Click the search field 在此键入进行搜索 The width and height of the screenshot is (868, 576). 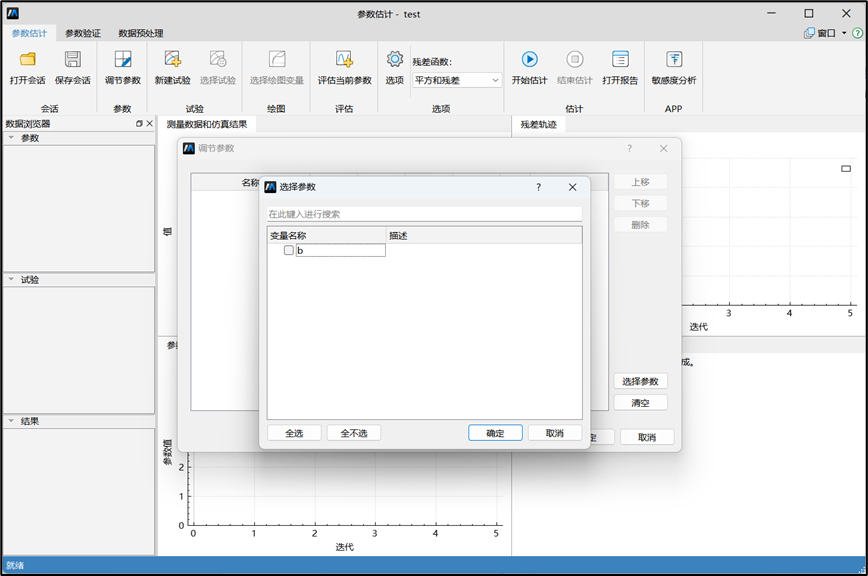pos(425,214)
